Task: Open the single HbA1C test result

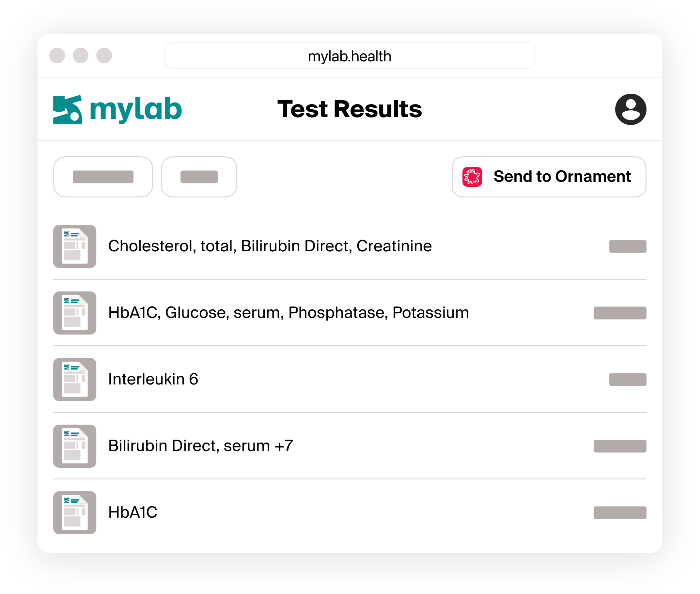Action: [133, 512]
